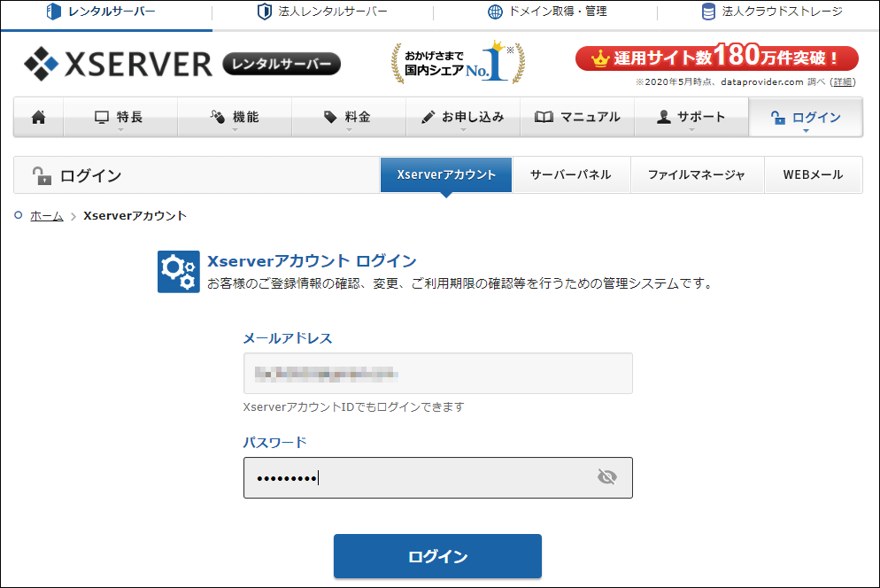Toggle password visibility eye icon

[x=606, y=477]
